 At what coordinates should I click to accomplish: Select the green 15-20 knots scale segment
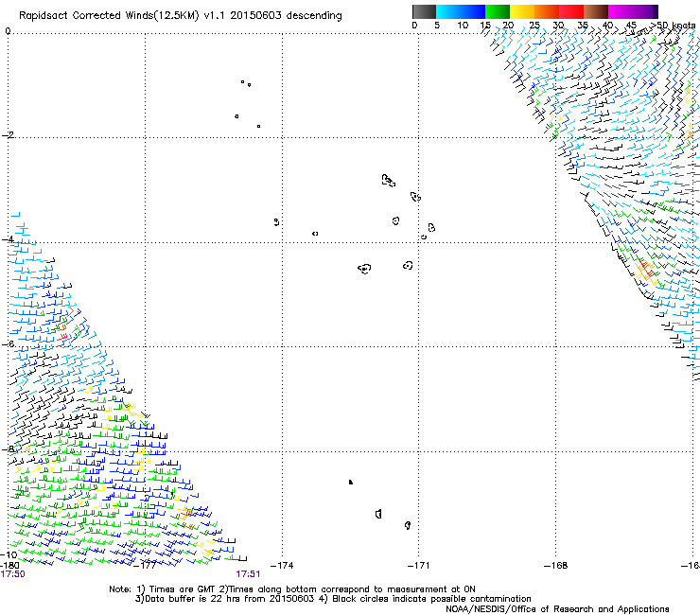point(498,11)
